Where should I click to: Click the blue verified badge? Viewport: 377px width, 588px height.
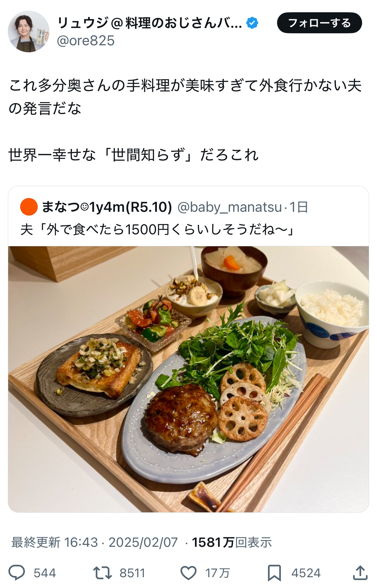[x=252, y=23]
